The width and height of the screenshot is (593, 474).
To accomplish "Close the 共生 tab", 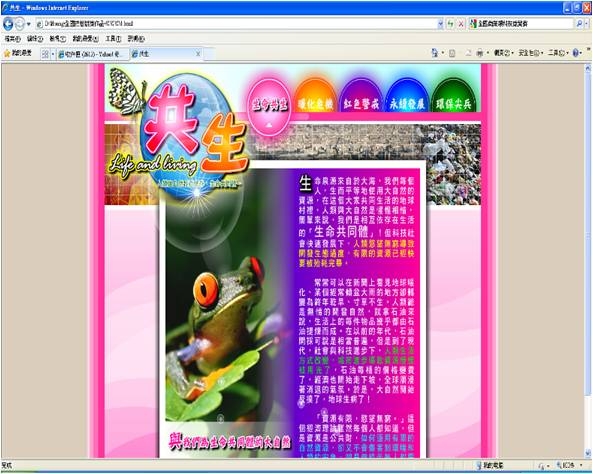I will (x=198, y=54).
